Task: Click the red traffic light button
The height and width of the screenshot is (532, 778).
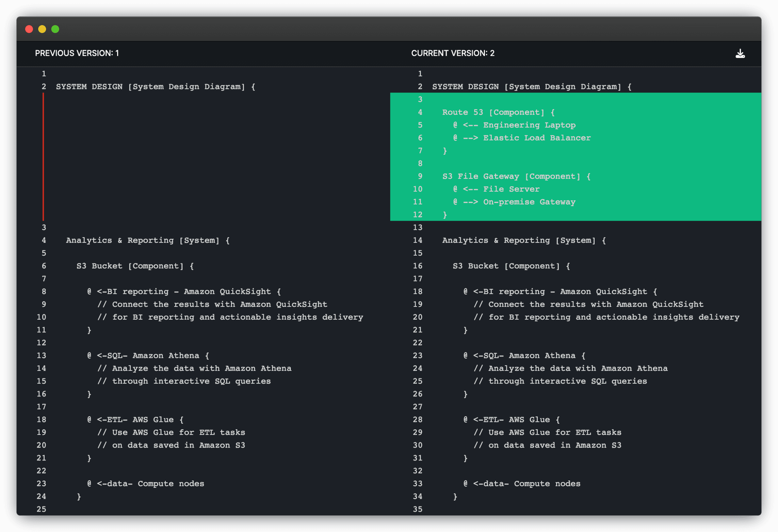Action: [29, 29]
